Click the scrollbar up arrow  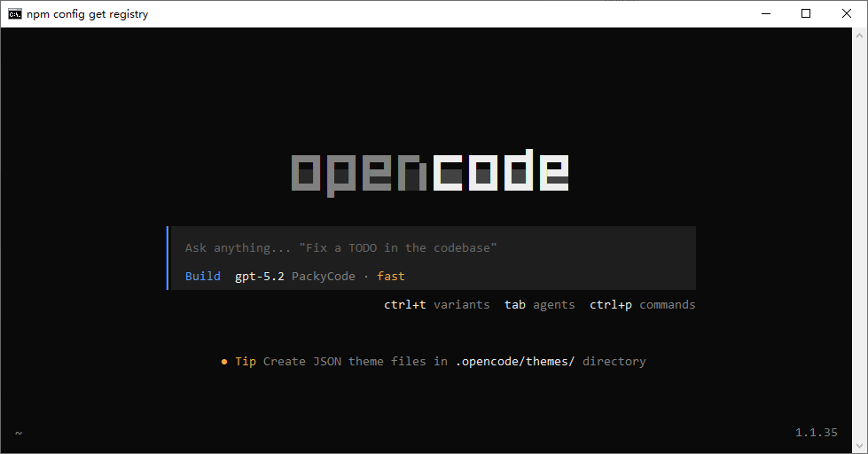click(x=859, y=35)
